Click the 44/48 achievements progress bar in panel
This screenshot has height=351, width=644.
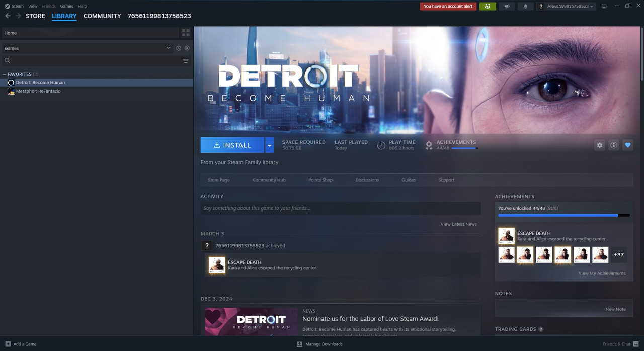click(564, 215)
